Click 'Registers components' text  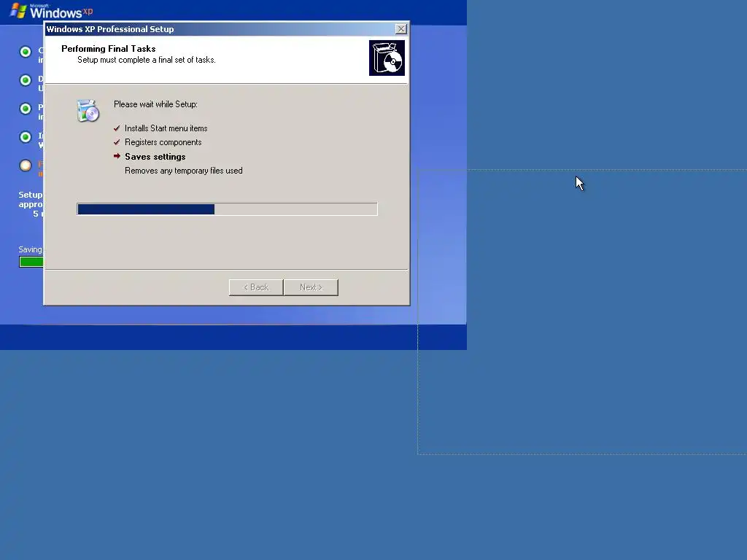click(x=163, y=142)
